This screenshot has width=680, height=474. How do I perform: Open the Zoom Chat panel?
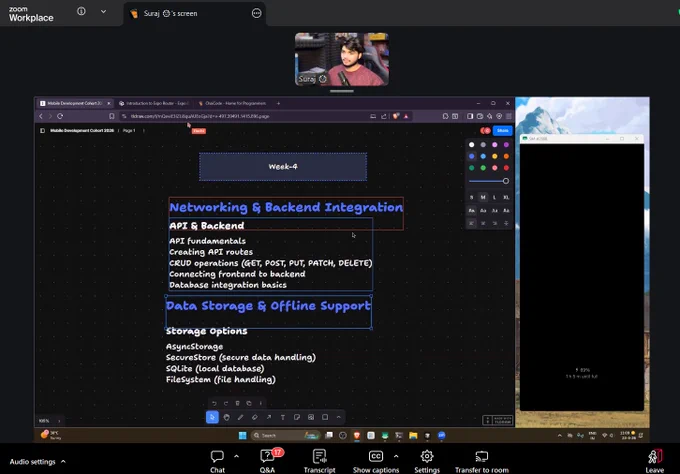tap(217, 461)
